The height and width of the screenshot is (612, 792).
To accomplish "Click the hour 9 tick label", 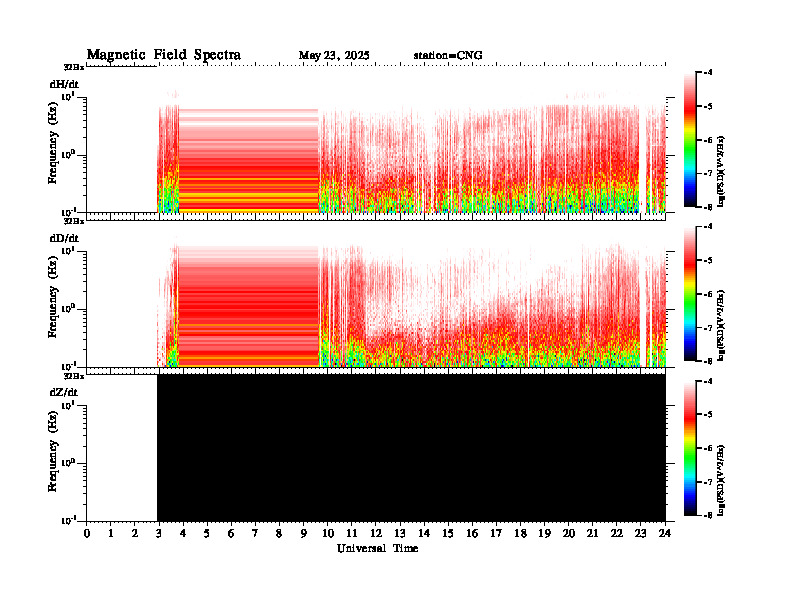I will click(x=304, y=534).
